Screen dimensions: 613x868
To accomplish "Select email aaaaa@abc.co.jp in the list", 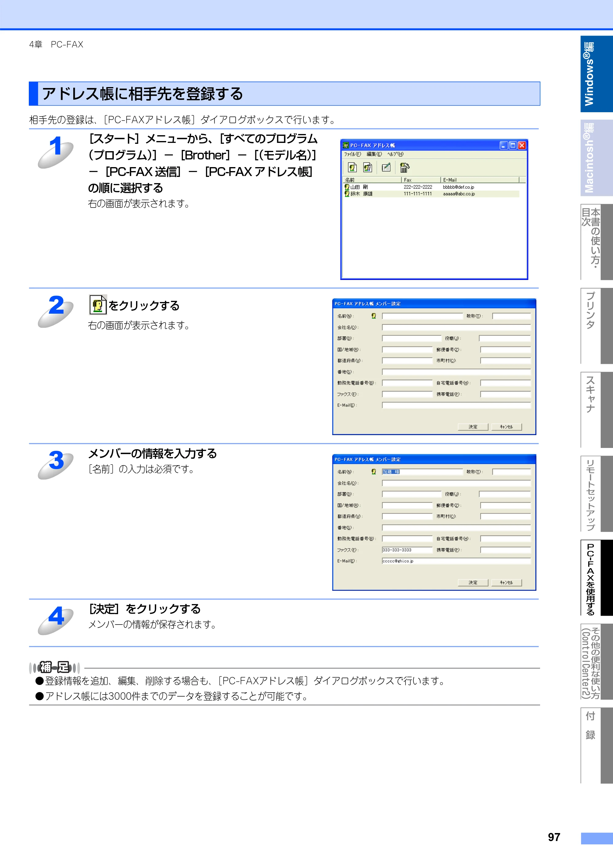I will click(459, 193).
